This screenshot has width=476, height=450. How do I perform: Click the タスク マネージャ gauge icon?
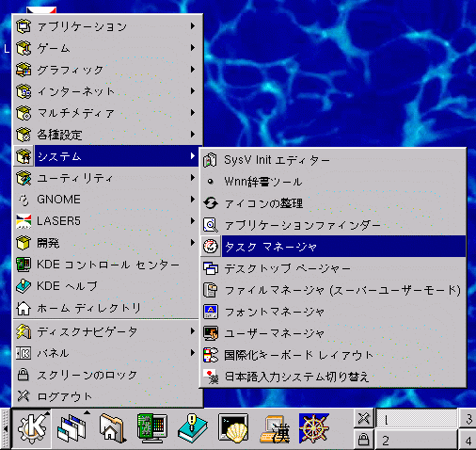pos(211,247)
